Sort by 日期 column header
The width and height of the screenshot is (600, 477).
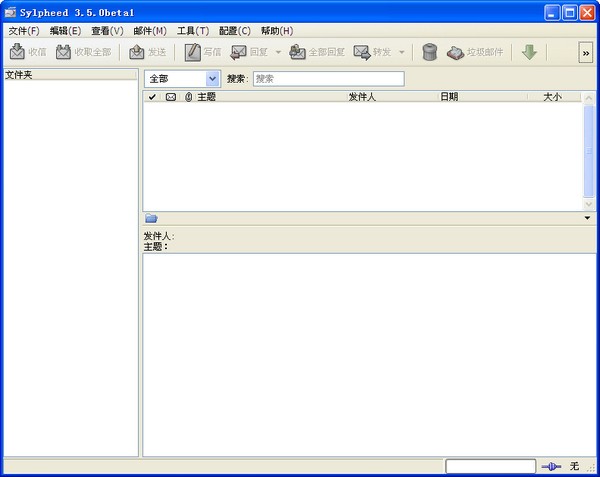(483, 97)
